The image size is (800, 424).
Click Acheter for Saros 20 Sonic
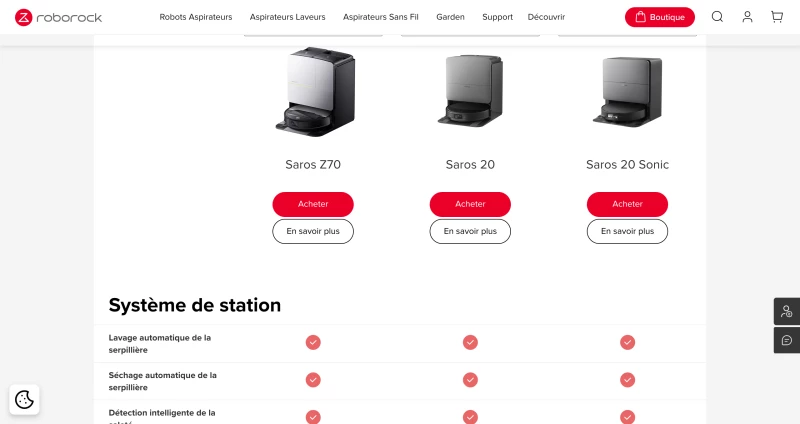click(627, 204)
